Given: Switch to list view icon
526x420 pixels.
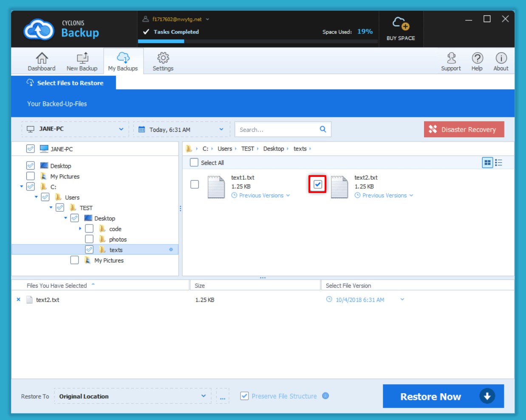Looking at the screenshot, I should tap(499, 163).
